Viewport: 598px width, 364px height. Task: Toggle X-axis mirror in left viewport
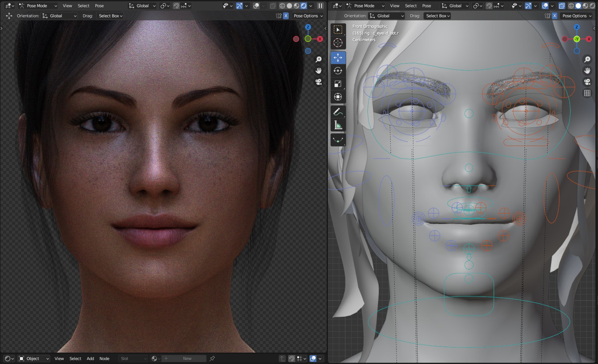pyautogui.click(x=286, y=16)
